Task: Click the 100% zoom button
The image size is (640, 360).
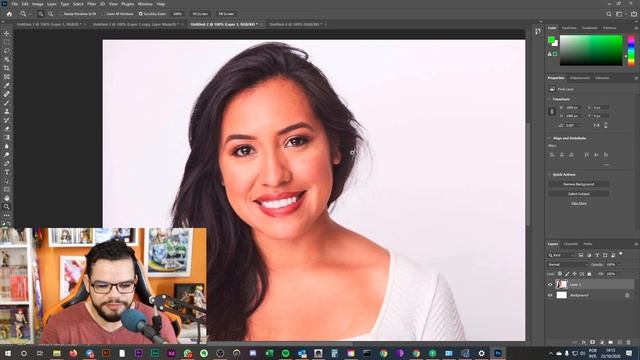Action: [x=177, y=14]
